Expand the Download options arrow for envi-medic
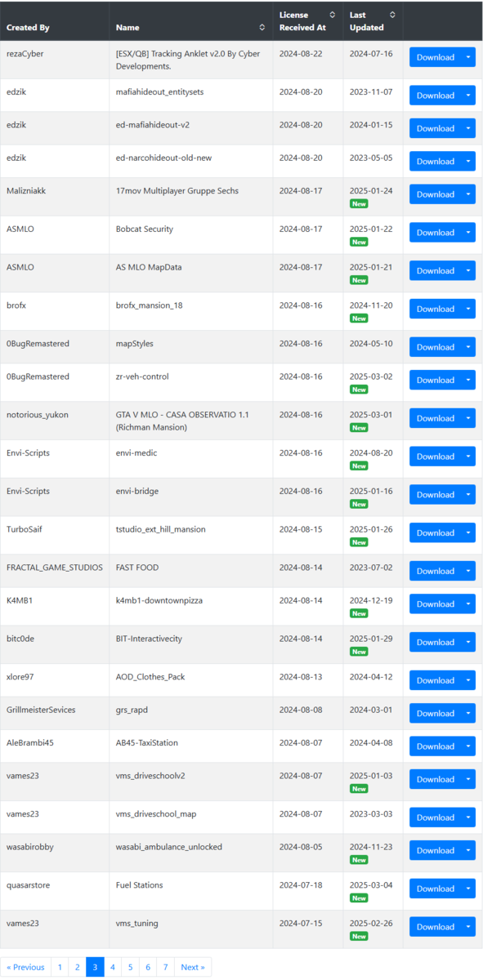 [468, 457]
